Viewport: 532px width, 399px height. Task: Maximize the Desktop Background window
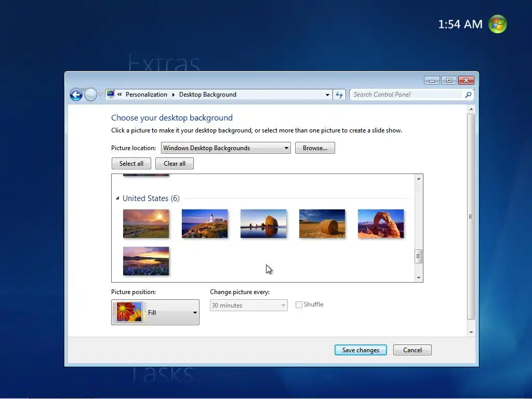pyautogui.click(x=449, y=81)
